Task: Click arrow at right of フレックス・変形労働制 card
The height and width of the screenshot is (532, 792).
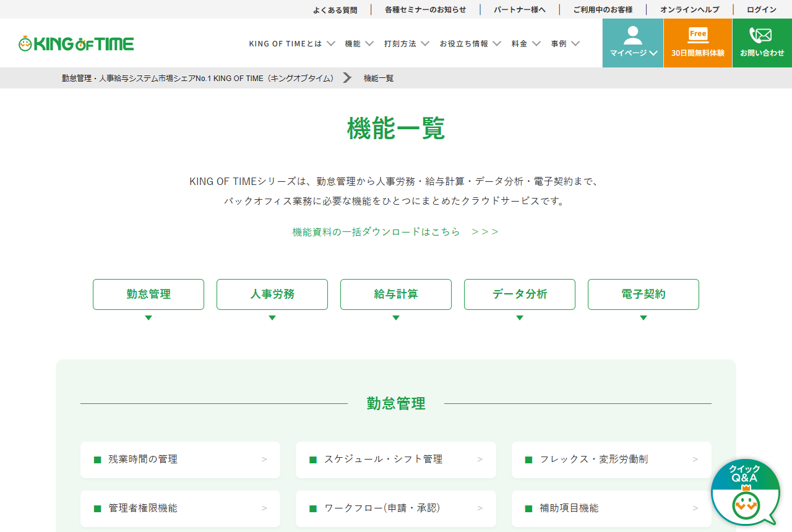Action: click(695, 460)
